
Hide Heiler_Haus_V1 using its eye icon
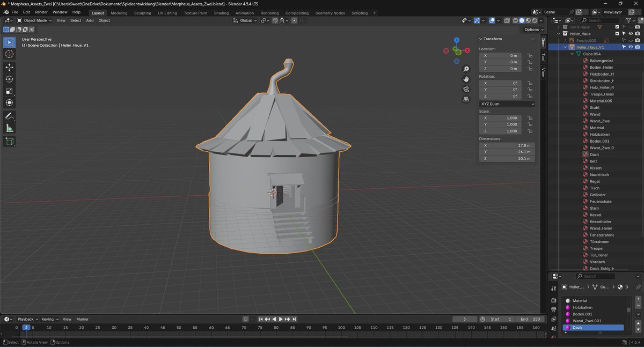coord(631,47)
